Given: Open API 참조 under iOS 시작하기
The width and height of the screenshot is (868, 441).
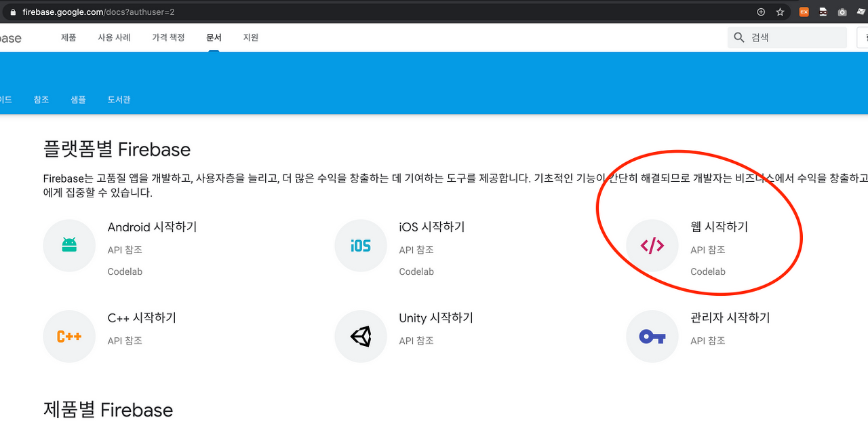Looking at the screenshot, I should 416,250.
